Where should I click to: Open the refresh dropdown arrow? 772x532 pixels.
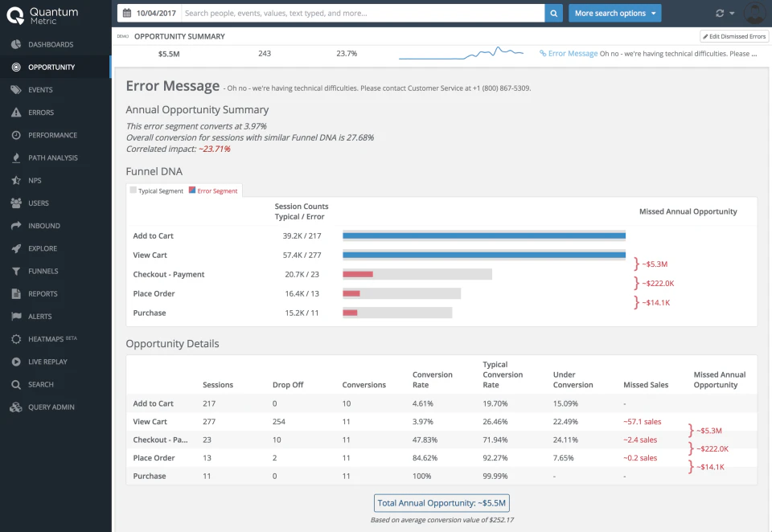[731, 14]
